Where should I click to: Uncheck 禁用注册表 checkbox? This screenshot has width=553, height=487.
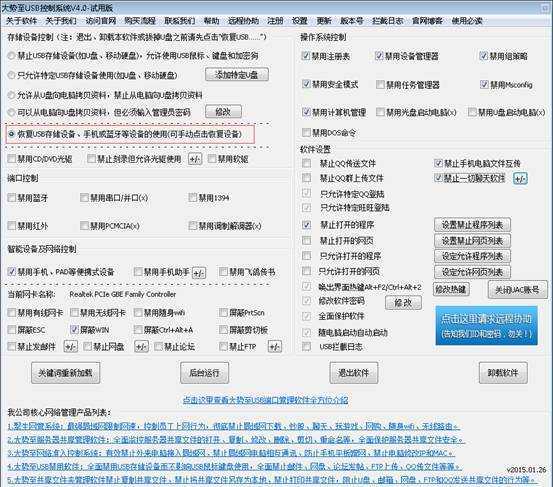point(306,56)
